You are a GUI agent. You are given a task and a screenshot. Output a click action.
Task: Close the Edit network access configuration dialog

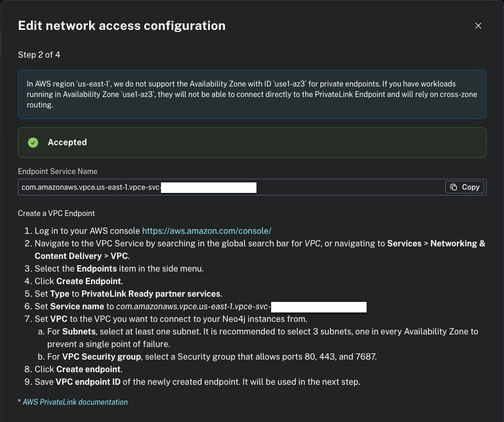click(x=478, y=26)
